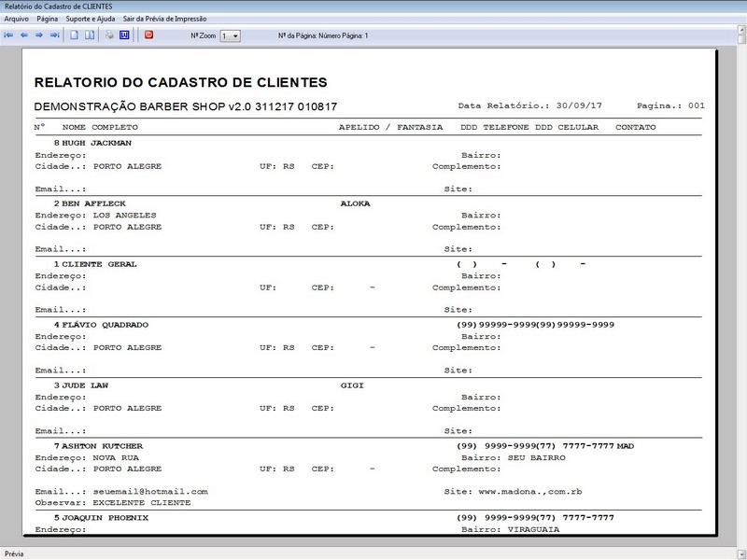Click the report title heading text

point(180,82)
